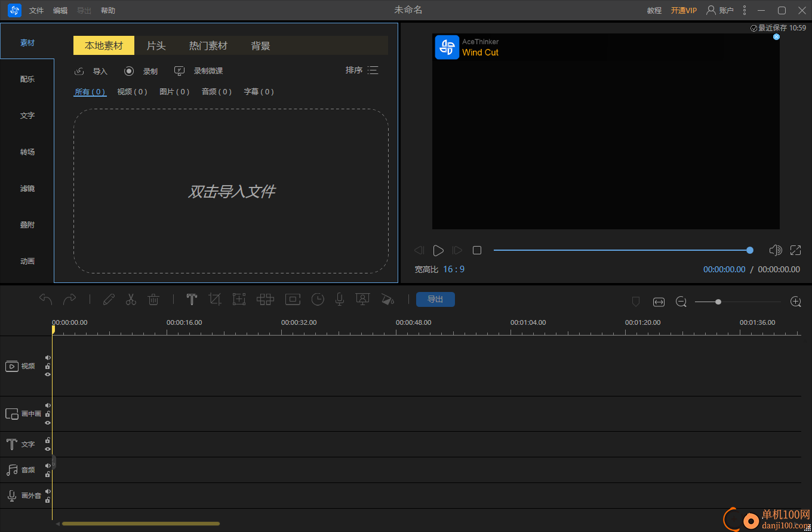This screenshot has width=812, height=532.
Task: Enter fullscreen preview mode
Action: [796, 250]
